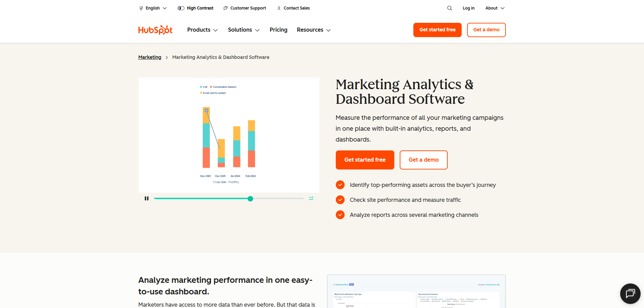This screenshot has width=644, height=308.
Task: Click the Log in link
Action: (468, 8)
